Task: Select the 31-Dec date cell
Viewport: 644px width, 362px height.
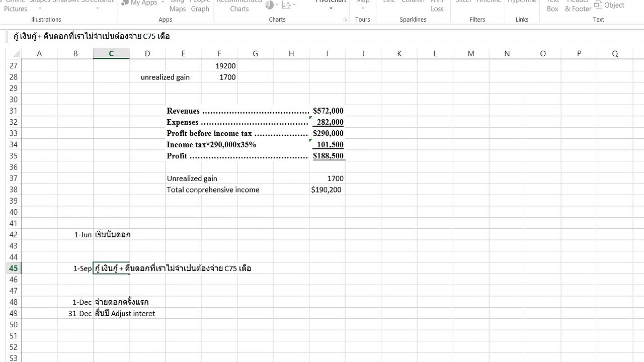Action: coord(75,314)
